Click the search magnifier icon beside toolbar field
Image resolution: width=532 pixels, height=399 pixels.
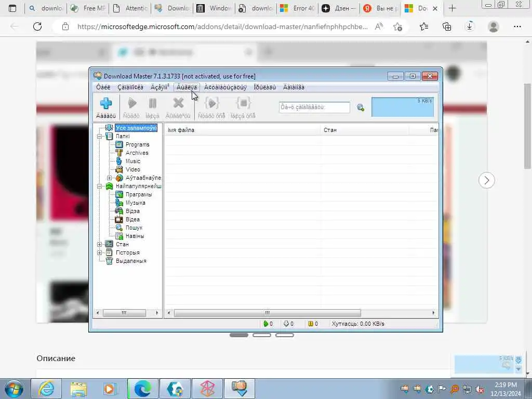(361, 108)
